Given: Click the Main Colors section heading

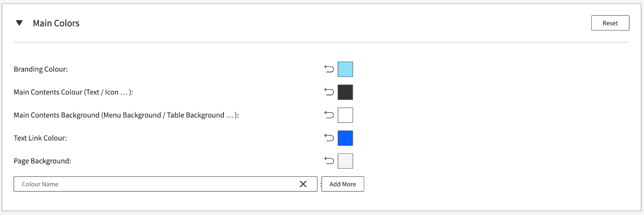Looking at the screenshot, I should click(x=56, y=23).
